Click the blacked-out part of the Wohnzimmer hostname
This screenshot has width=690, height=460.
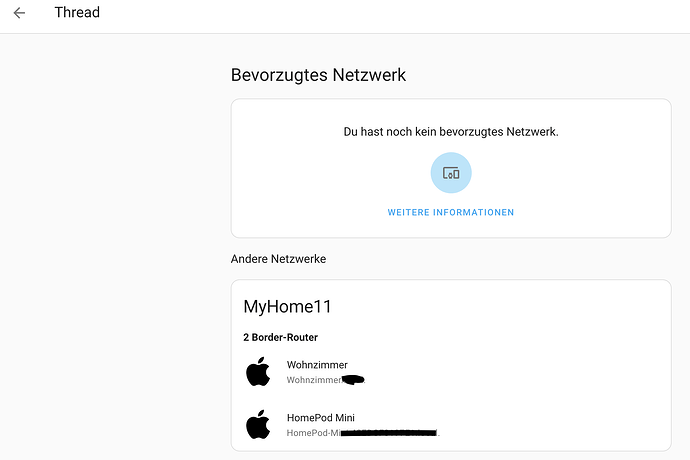pos(353,379)
